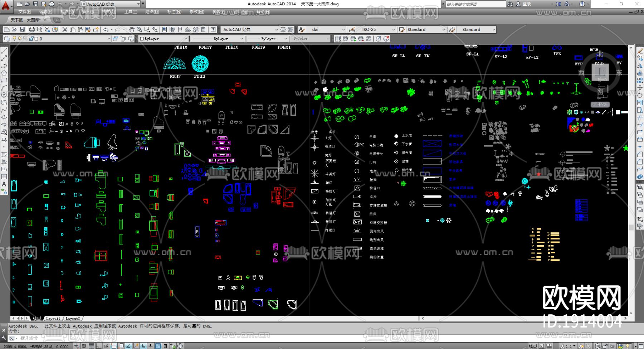Image resolution: width=644 pixels, height=349 pixels.
Task: Toggle Ortho mode in status bar
Action: pos(99,346)
